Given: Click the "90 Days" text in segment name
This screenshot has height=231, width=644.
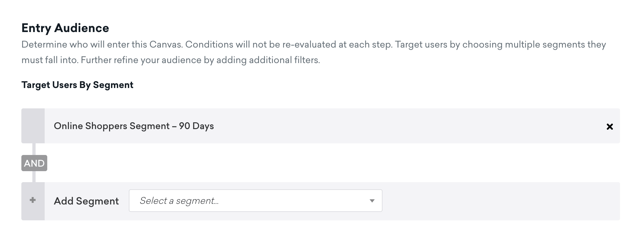Looking at the screenshot, I should pyautogui.click(x=196, y=126).
